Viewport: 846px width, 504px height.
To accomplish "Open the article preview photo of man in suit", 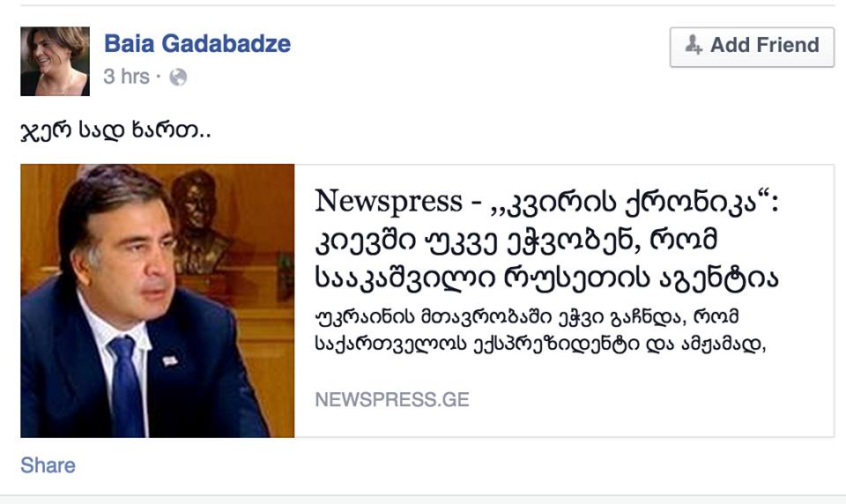I will 158,300.
